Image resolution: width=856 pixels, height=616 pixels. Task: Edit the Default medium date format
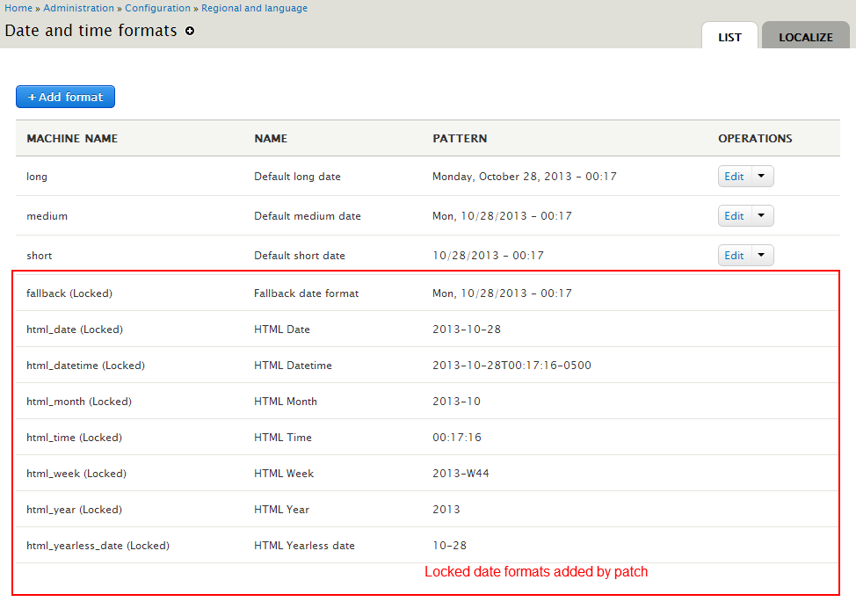point(734,216)
